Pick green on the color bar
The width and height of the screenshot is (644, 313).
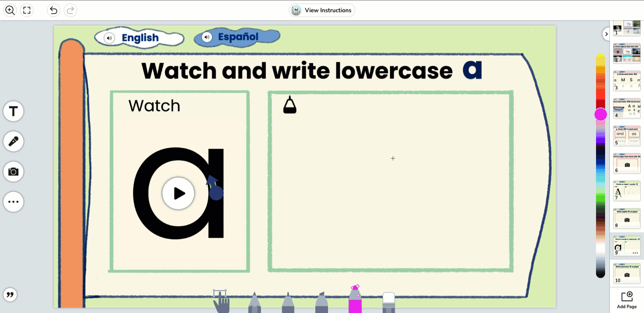(x=600, y=198)
